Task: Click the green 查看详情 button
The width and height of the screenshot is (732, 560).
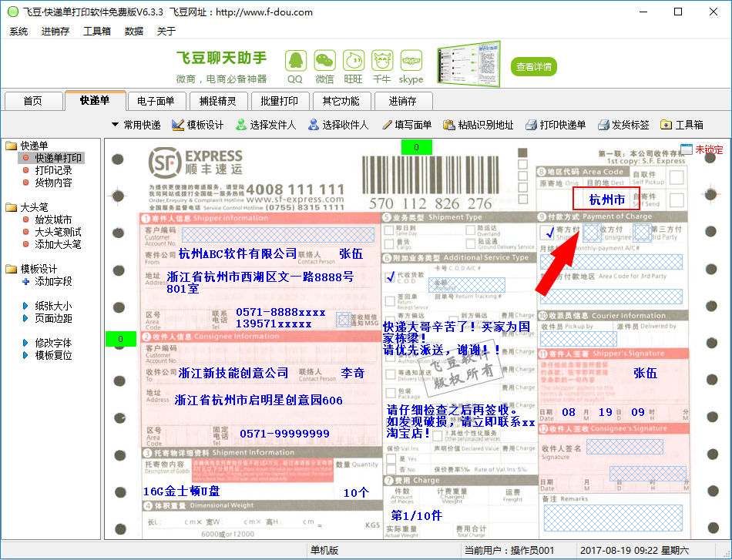Action: 534,67
